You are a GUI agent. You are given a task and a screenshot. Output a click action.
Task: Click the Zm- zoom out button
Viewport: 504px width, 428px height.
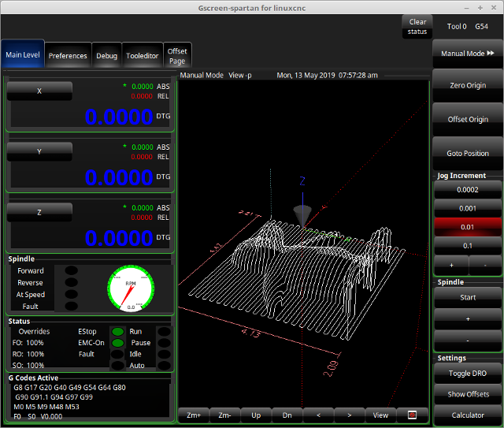pyautogui.click(x=224, y=415)
